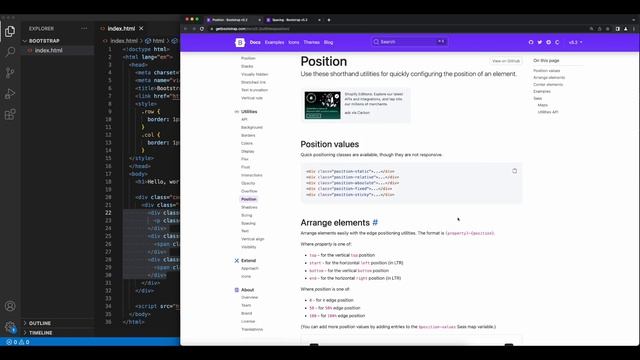Open Spacing in the Utilities sidebar
This screenshot has height=360, width=640.
click(248, 223)
